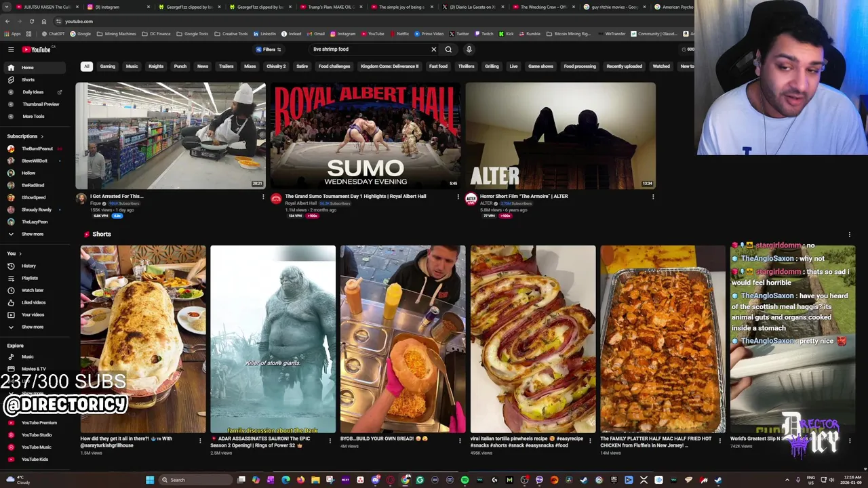Screen dimensions: 868x488
Task: Open Playlists in the sidebar
Action: click(x=29, y=278)
